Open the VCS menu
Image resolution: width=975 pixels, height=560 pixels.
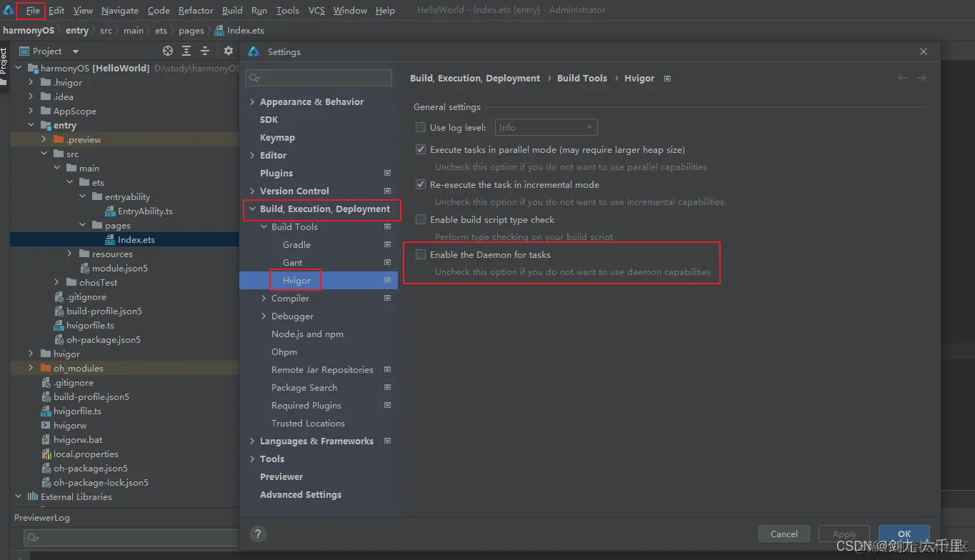(316, 10)
